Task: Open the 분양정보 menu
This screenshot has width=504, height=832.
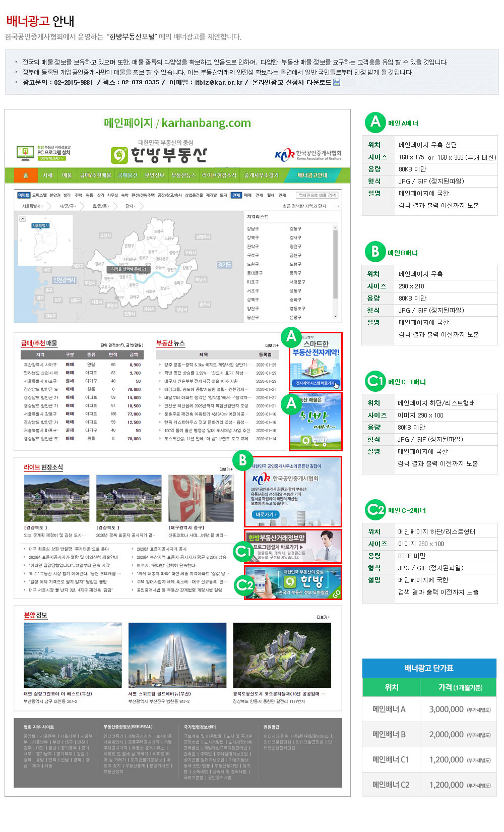Action: pyautogui.click(x=154, y=175)
